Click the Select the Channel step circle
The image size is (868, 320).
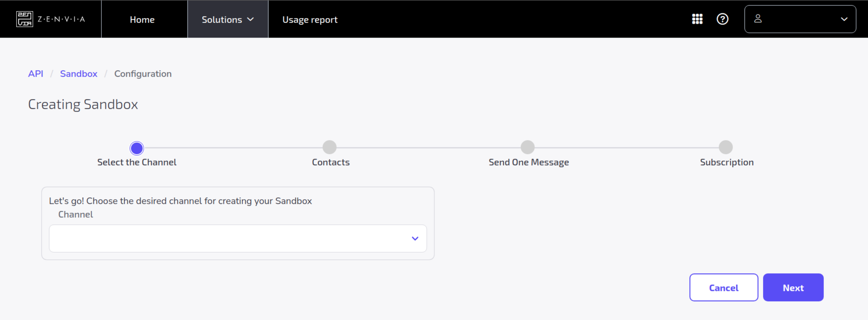pyautogui.click(x=137, y=148)
